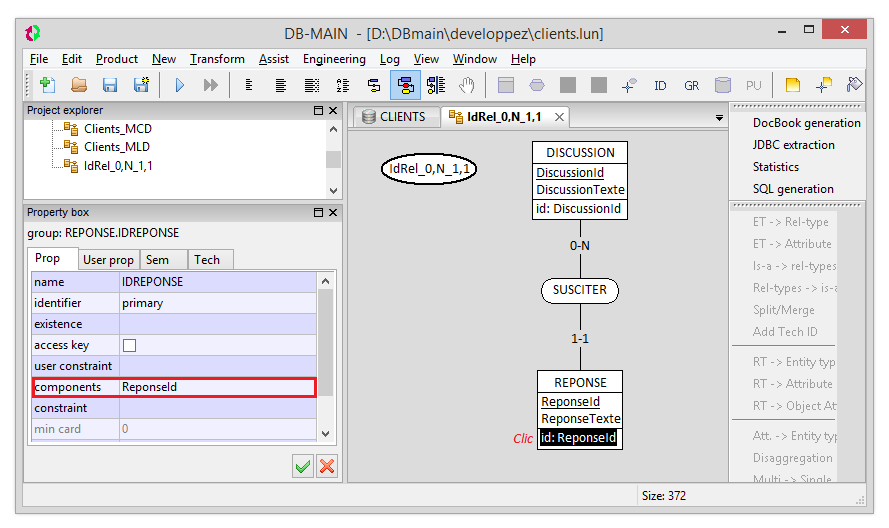889x528 pixels.
Task: Click Statistics in the side panel
Action: point(776,167)
